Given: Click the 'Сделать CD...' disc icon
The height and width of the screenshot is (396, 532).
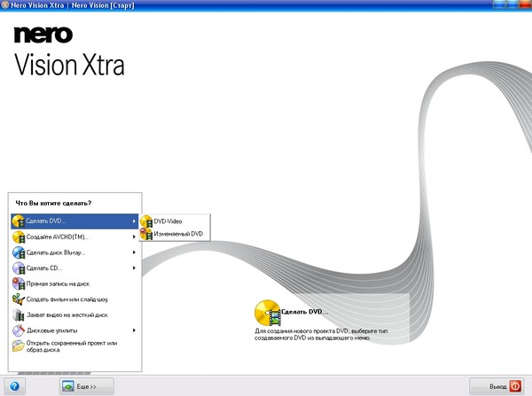Looking at the screenshot, I should tap(19, 268).
